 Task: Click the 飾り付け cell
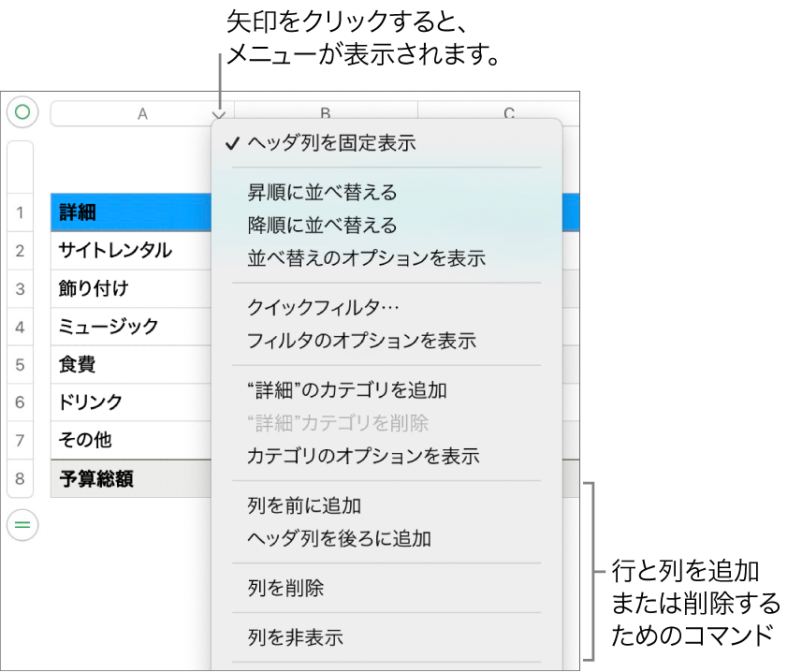[131, 289]
